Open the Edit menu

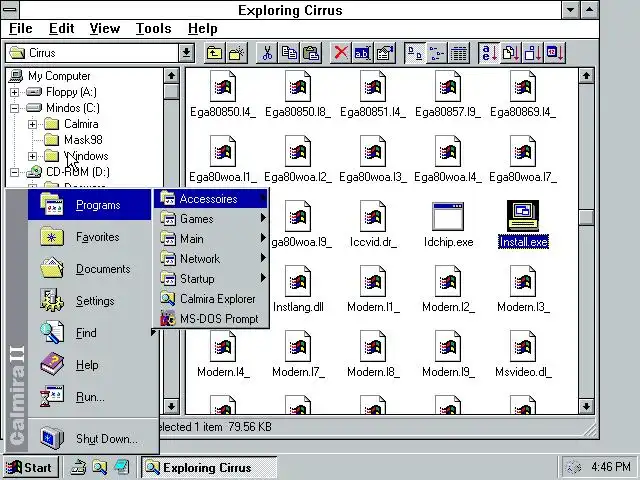click(x=62, y=29)
